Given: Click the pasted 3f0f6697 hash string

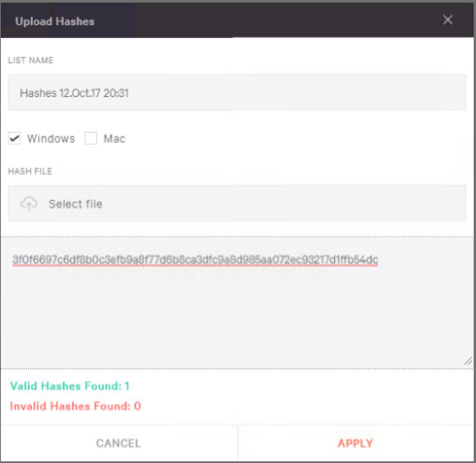Looking at the screenshot, I should tap(195, 260).
